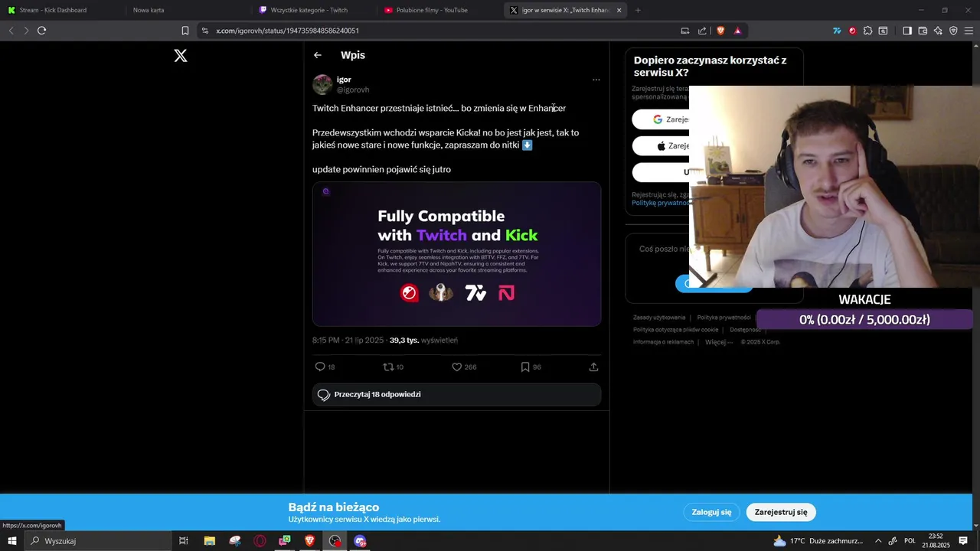Reload the page

pos(42,31)
